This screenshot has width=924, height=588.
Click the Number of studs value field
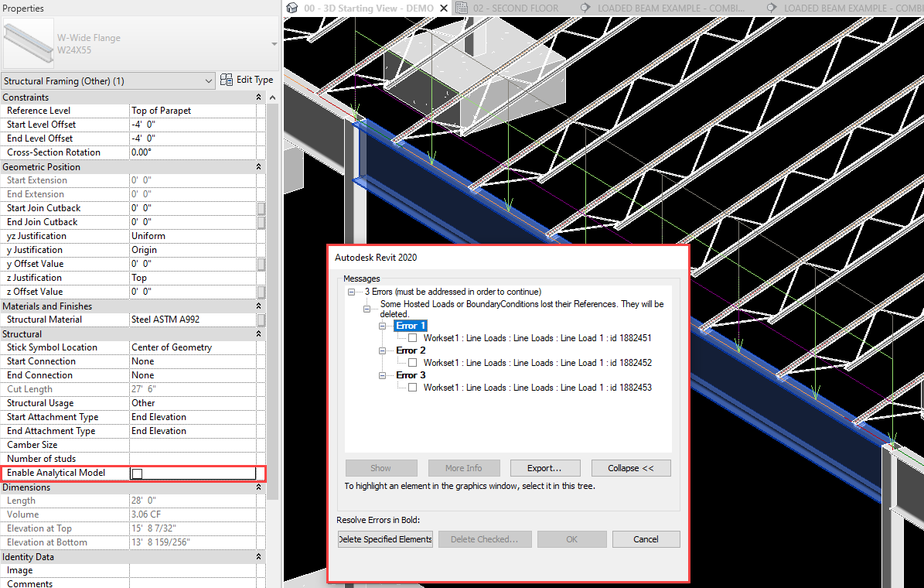pos(193,459)
